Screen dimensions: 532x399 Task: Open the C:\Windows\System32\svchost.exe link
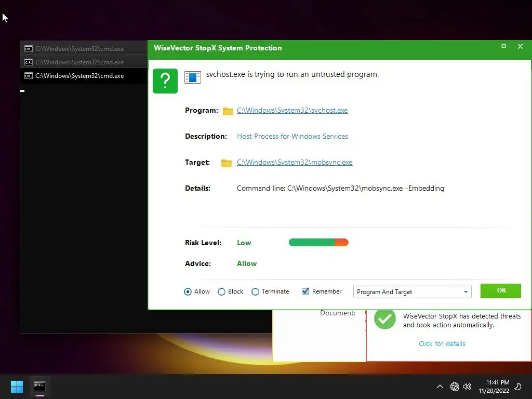pyautogui.click(x=292, y=110)
